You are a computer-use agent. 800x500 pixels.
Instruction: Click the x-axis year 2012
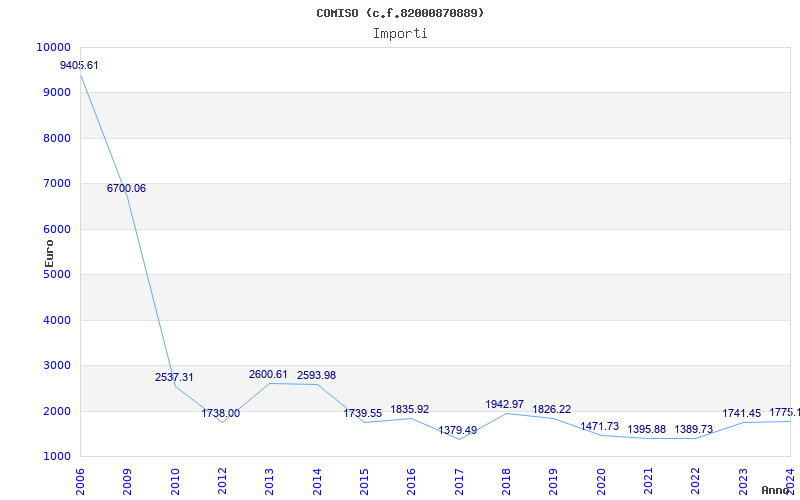pos(222,482)
